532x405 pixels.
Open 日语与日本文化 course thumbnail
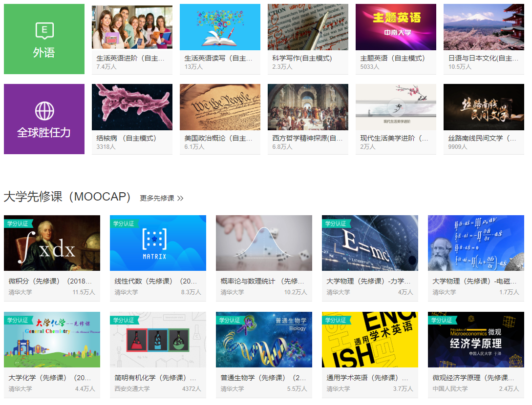[x=484, y=27]
